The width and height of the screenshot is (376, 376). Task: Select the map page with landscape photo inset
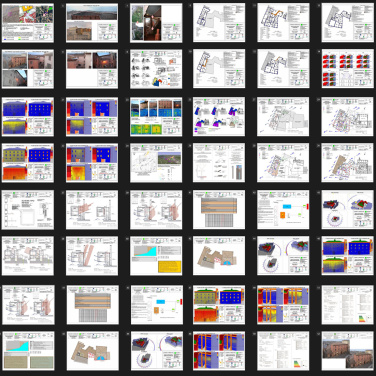coord(156,163)
